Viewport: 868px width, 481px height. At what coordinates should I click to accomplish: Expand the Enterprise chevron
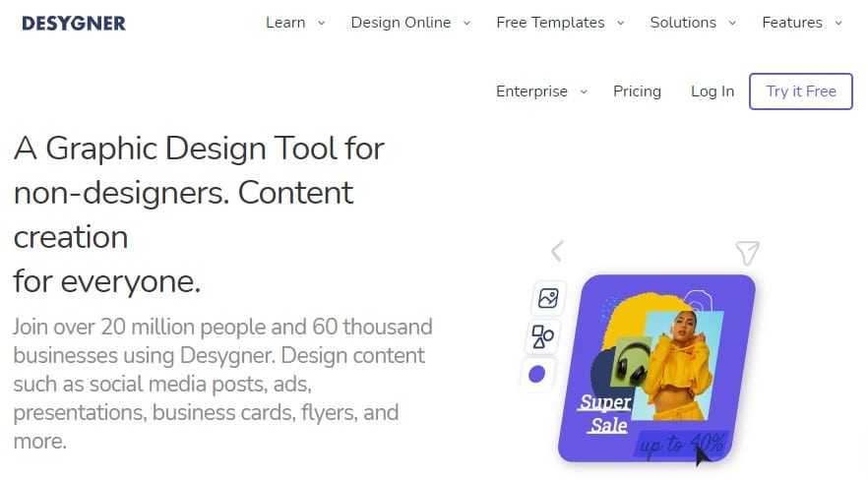pyautogui.click(x=584, y=91)
